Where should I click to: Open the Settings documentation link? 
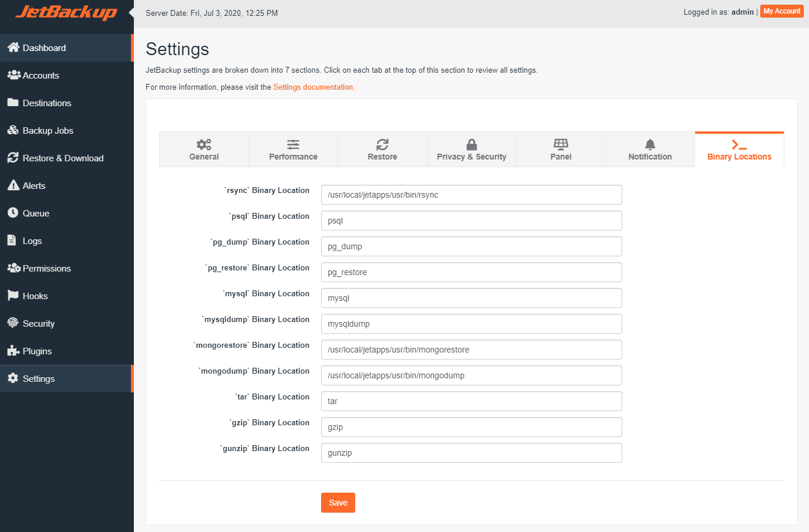313,87
